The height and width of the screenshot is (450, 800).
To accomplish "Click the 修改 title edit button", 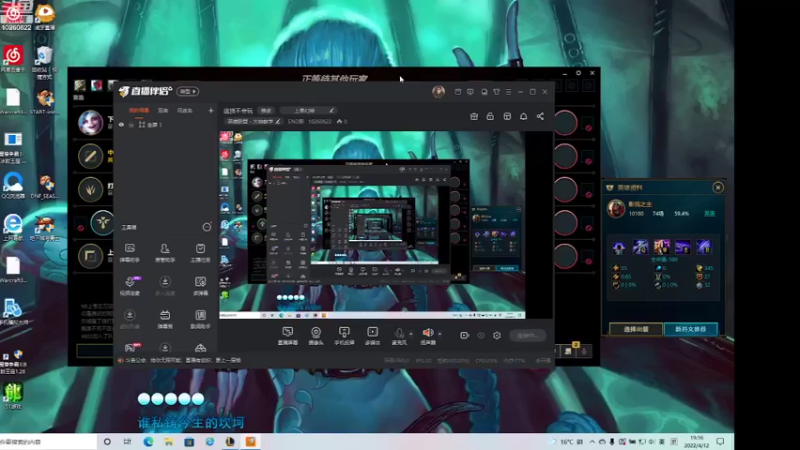I will [x=266, y=111].
